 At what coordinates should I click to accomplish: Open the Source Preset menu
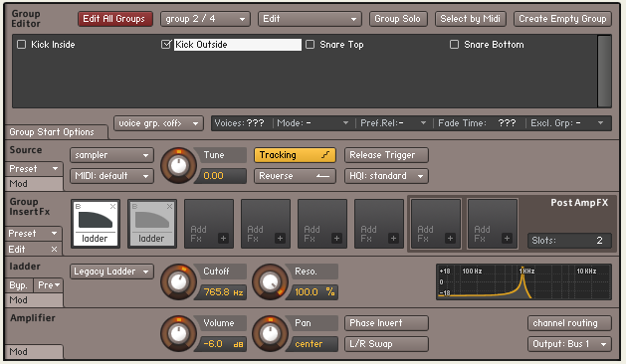click(x=34, y=169)
